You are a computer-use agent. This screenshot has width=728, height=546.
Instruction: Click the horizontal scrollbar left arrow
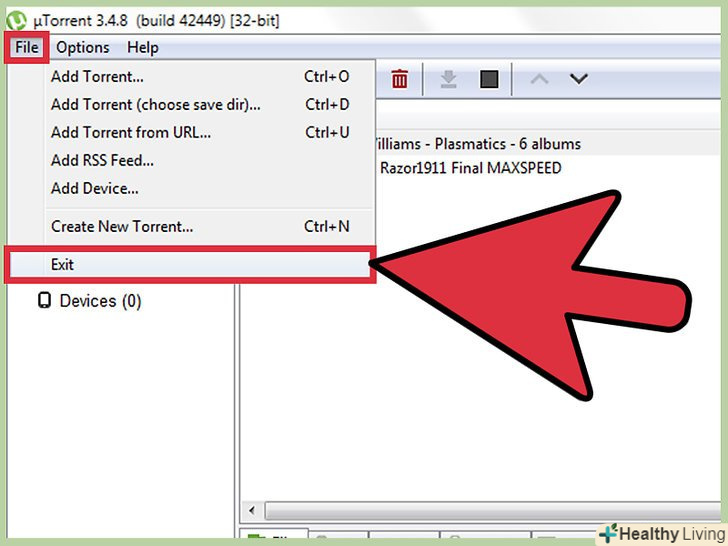252,511
